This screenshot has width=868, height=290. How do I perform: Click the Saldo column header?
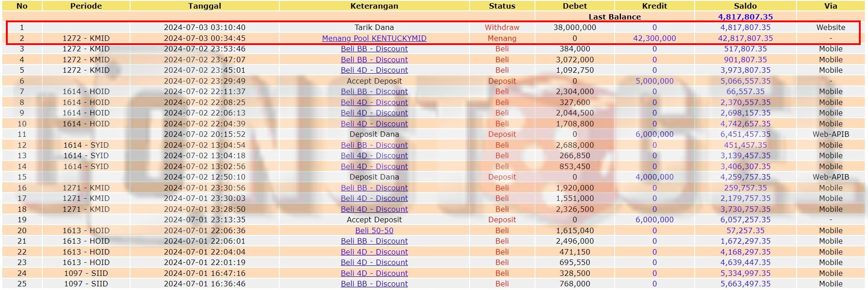click(x=745, y=6)
